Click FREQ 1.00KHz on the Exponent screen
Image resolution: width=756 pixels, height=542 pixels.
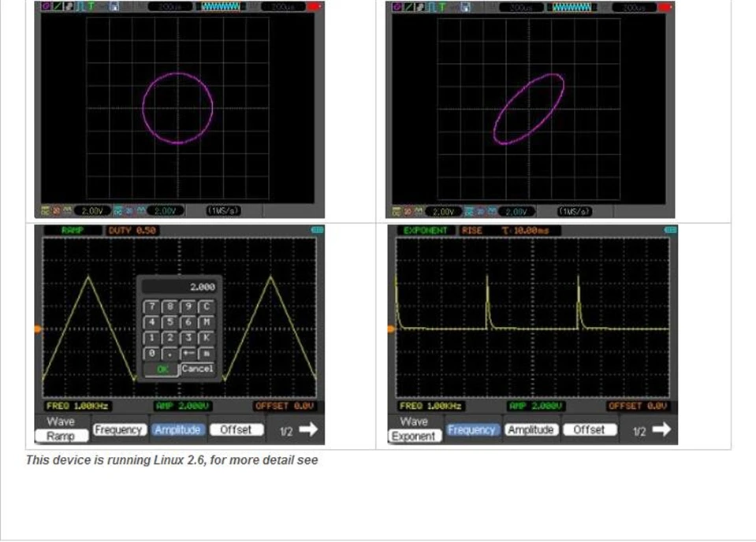430,406
